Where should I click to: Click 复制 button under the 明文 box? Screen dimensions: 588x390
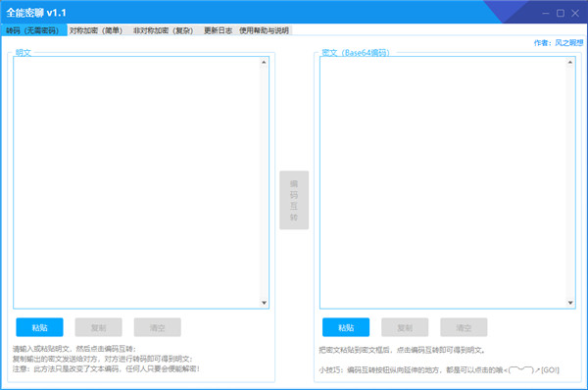point(98,327)
